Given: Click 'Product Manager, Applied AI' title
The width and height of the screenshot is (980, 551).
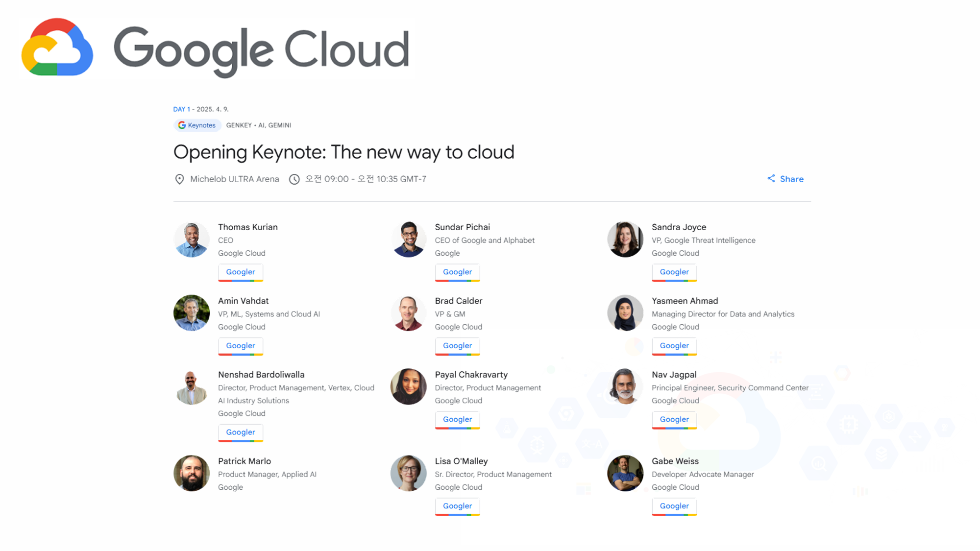Looking at the screenshot, I should tap(268, 475).
